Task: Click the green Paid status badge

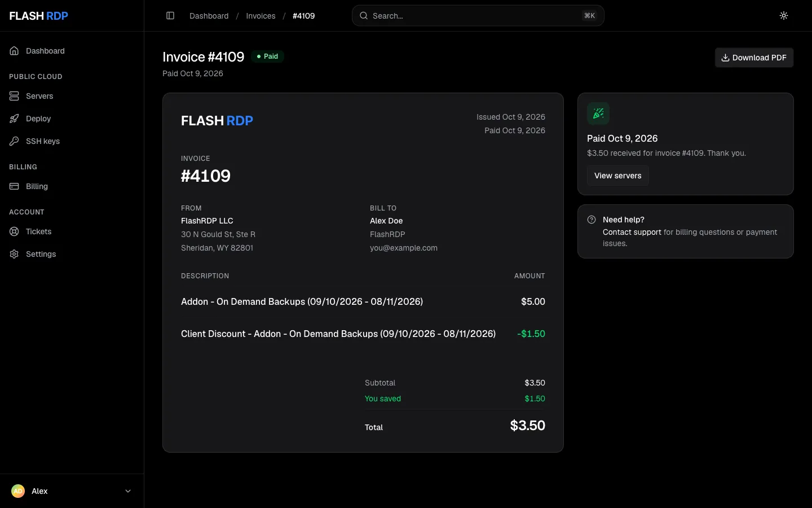Action: click(267, 56)
